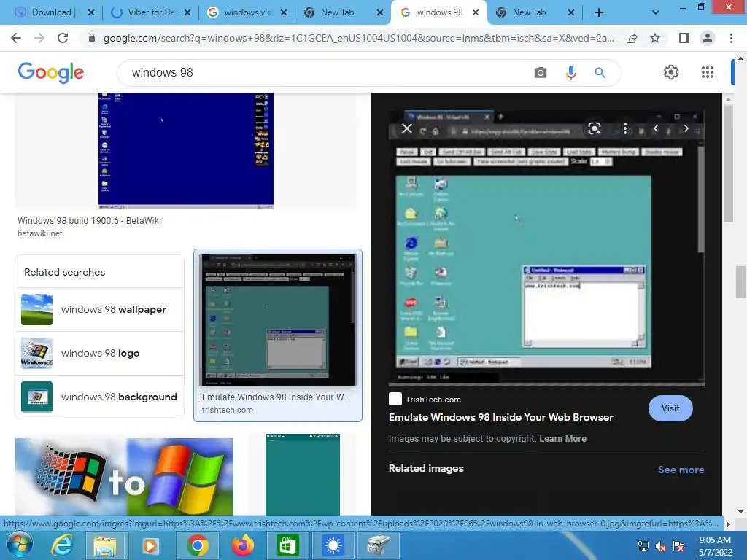Click the Visit button for TrishTech

670,408
